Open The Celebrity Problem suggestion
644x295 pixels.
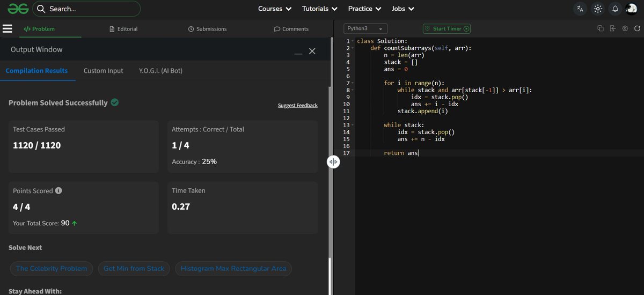(x=52, y=268)
